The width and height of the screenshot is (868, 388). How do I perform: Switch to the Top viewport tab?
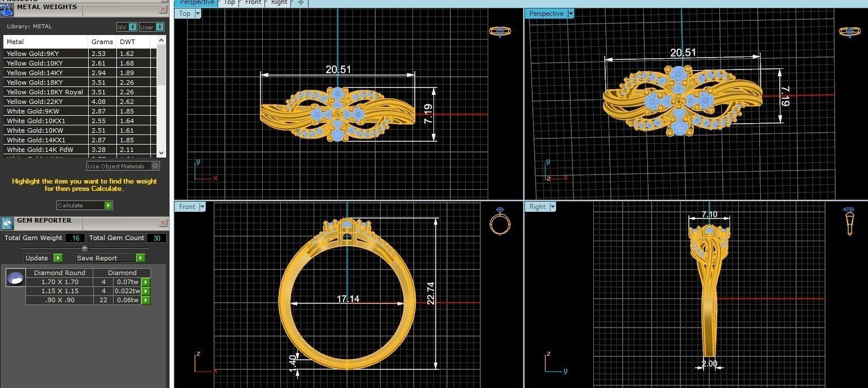[229, 2]
